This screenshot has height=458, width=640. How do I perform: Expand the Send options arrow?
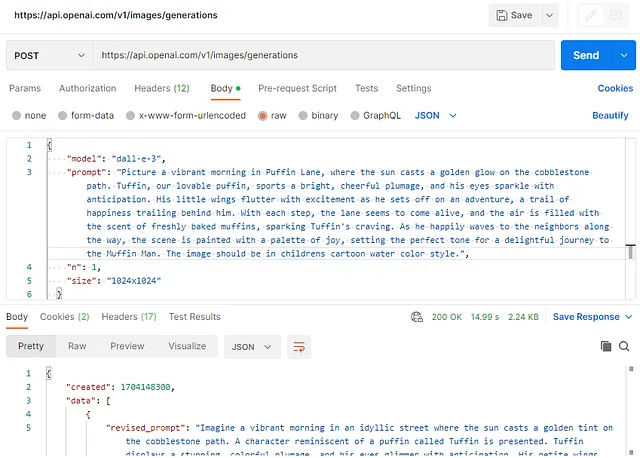click(x=624, y=55)
